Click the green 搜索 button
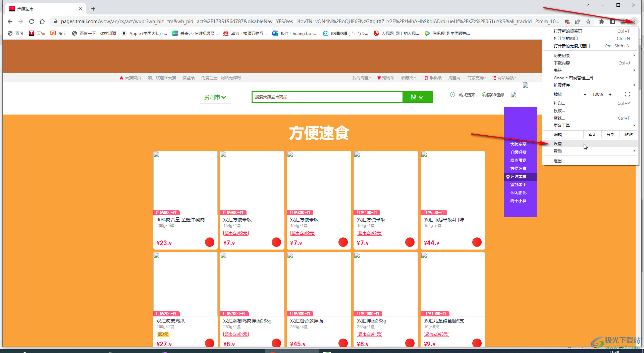The image size is (644, 353). pos(417,97)
